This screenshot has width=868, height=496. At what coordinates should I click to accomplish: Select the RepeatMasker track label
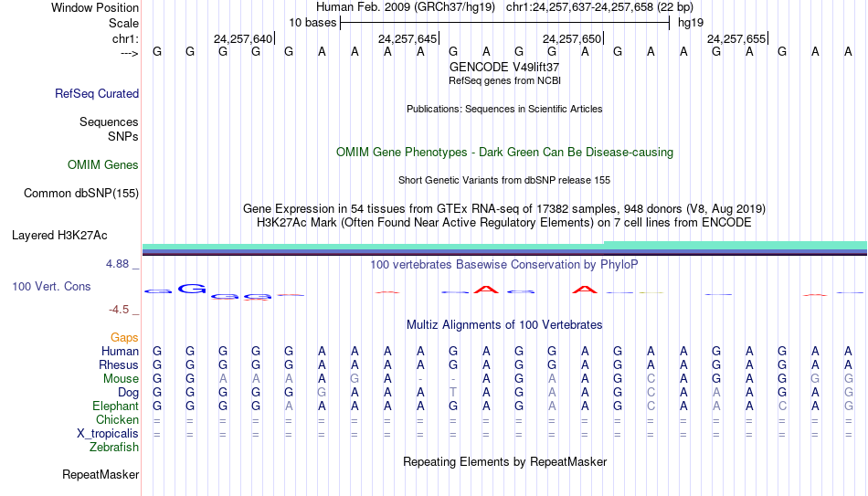pyautogui.click(x=101, y=474)
